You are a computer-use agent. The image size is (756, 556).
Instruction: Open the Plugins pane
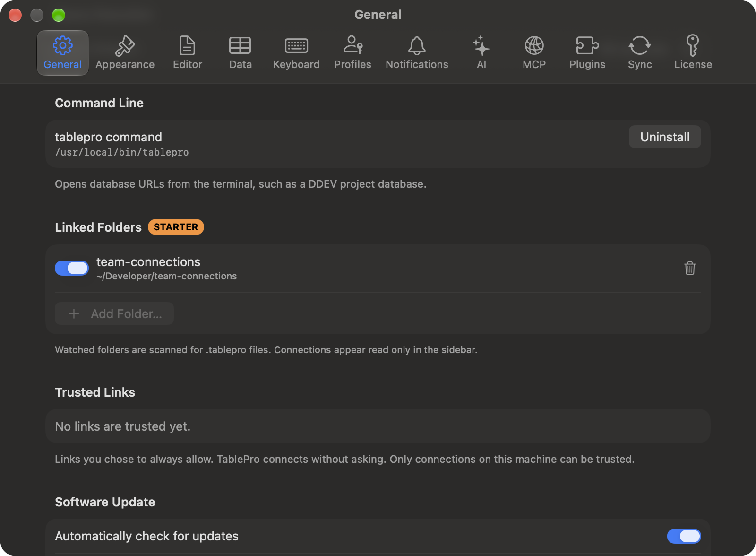pos(587,53)
